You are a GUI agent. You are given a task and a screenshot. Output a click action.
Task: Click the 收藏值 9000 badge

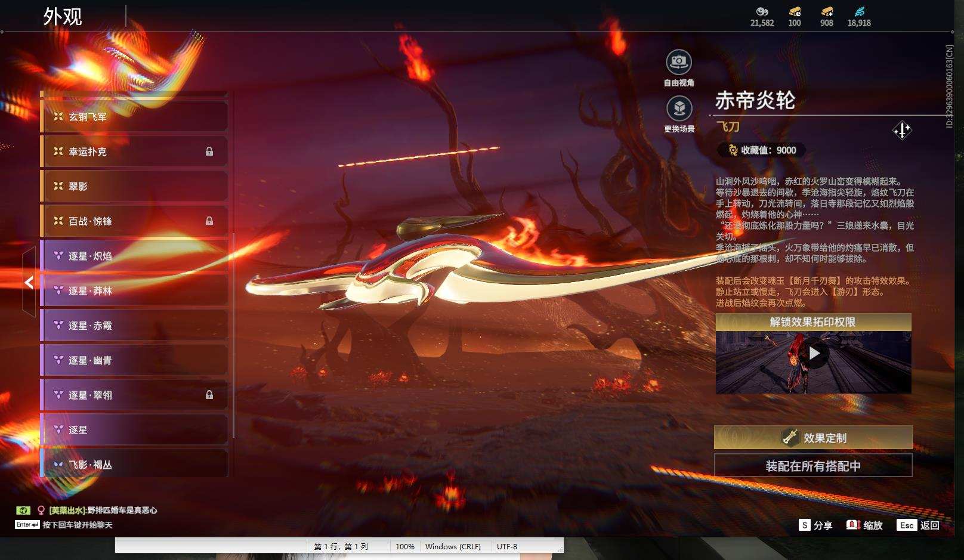pyautogui.click(x=762, y=150)
